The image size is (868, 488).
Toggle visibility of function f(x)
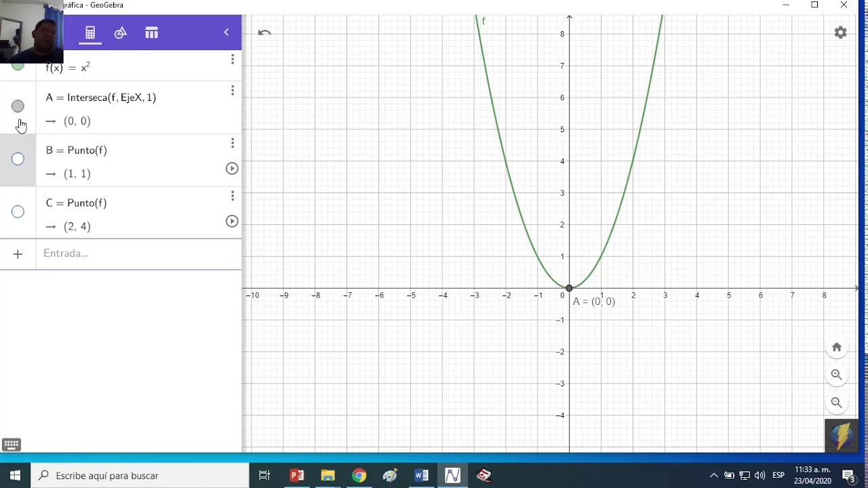pyautogui.click(x=18, y=66)
